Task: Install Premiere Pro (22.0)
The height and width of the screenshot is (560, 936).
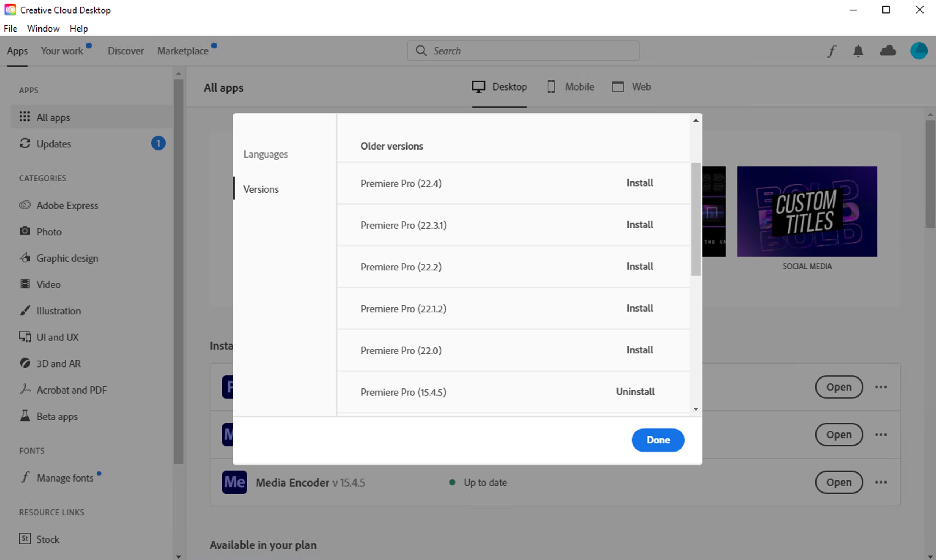Action: point(640,350)
